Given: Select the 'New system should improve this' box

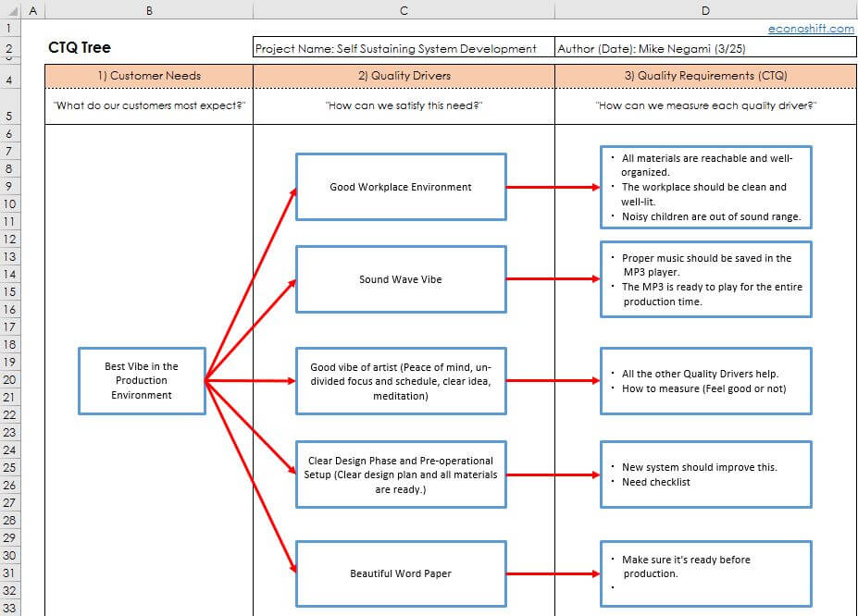Looking at the screenshot, I should 706,474.
